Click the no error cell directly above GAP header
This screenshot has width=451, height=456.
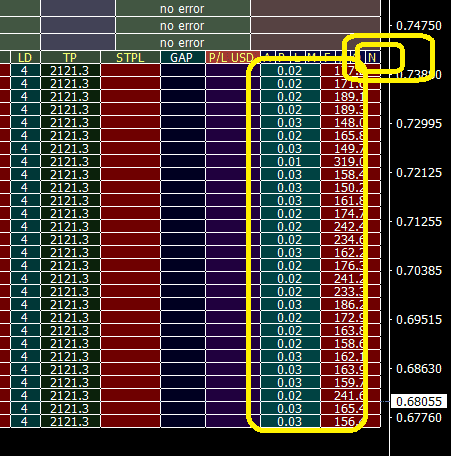click(x=182, y=43)
